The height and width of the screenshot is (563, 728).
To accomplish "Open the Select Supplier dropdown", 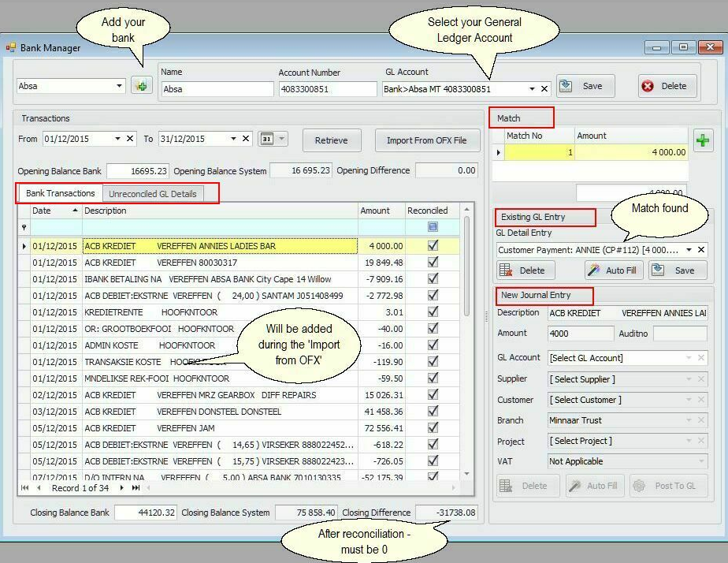I will pos(689,379).
